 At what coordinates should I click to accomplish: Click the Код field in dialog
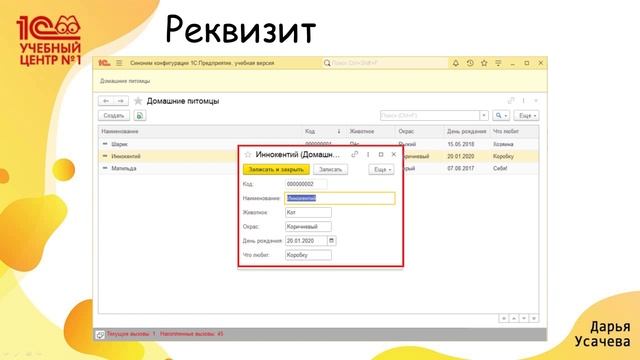pyautogui.click(x=306, y=184)
